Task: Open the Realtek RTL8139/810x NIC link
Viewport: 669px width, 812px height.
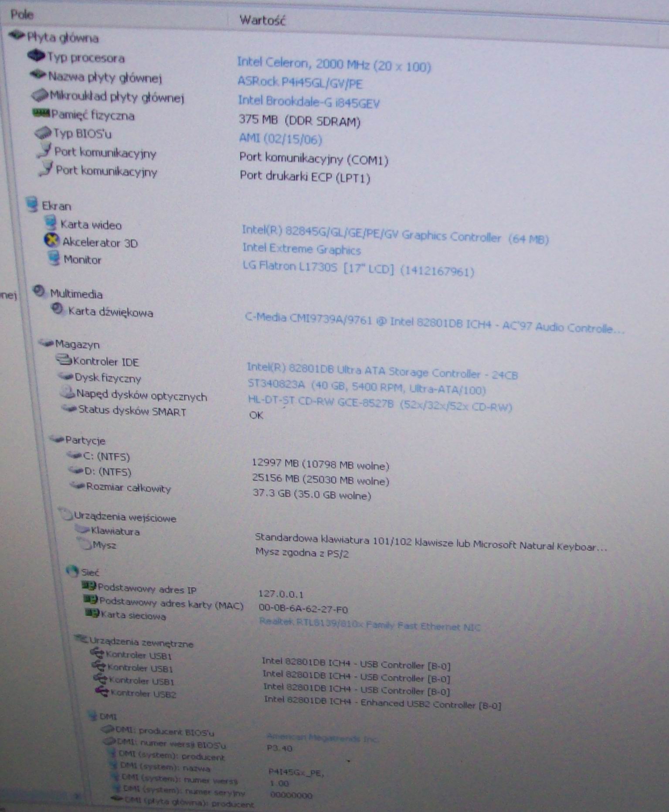Action: pos(370,624)
